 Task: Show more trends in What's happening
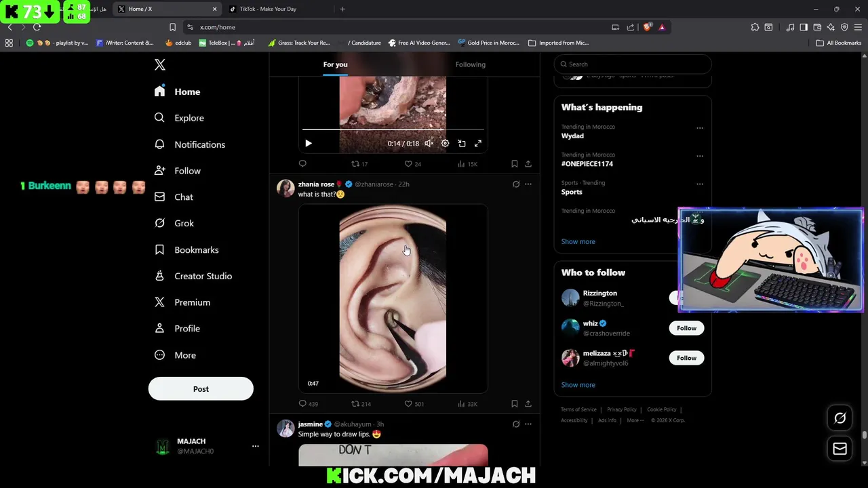(578, 241)
